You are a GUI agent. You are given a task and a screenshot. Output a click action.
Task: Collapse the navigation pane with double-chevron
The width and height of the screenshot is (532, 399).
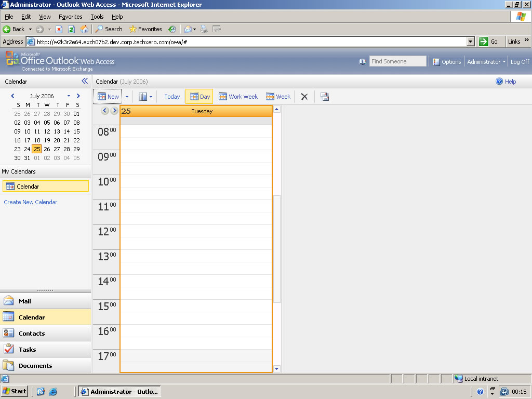(85, 81)
